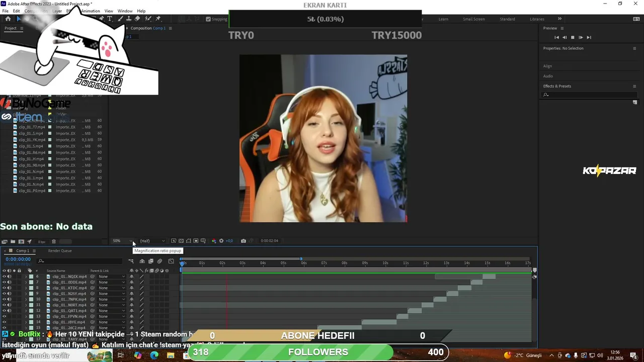Image resolution: width=644 pixels, height=362 pixels.
Task: Hide video for layer clip_01...KTDC.mp4
Action: [4, 288]
